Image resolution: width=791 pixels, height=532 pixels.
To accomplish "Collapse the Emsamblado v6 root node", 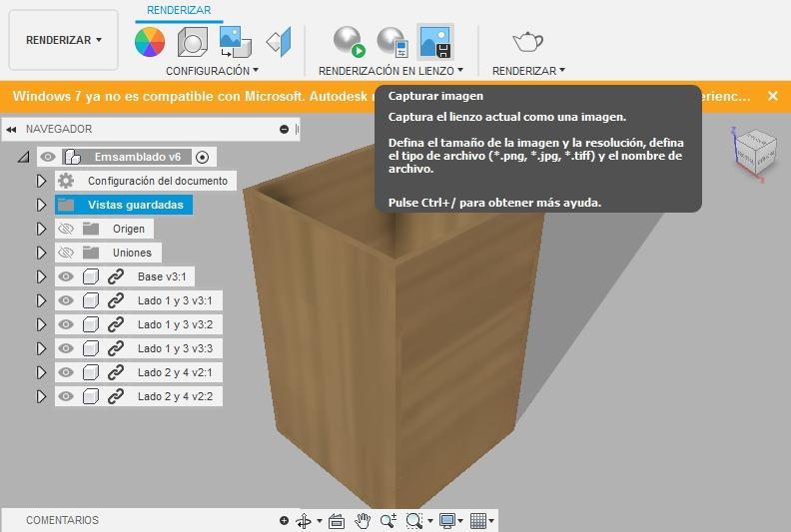I will [x=24, y=158].
